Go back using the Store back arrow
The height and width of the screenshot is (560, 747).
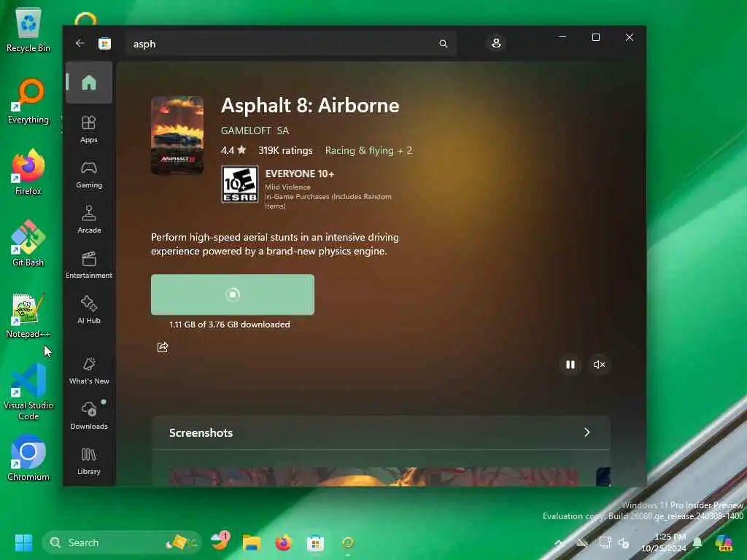pyautogui.click(x=80, y=43)
